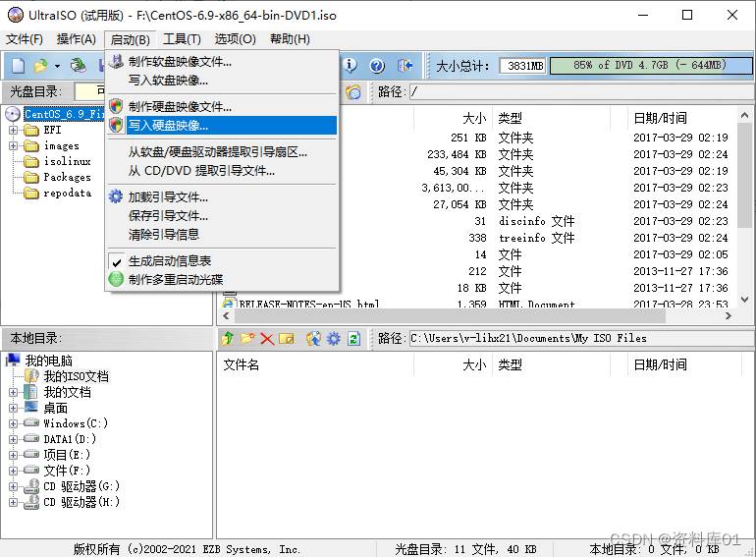Sort local list by 文件名 column header
The height and width of the screenshot is (557, 756).
point(315,365)
